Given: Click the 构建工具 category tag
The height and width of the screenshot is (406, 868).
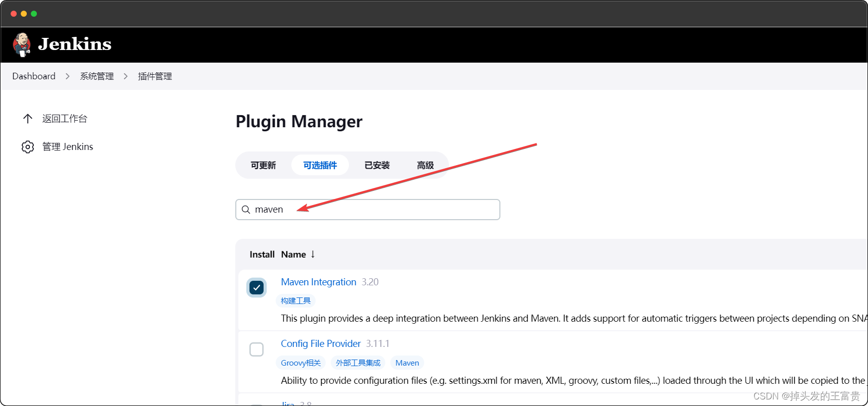Looking at the screenshot, I should tap(296, 301).
